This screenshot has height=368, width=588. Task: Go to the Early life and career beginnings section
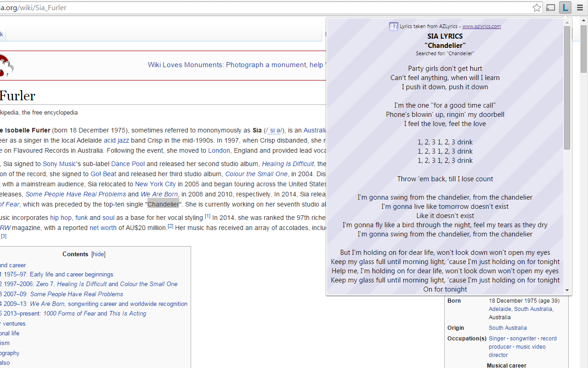point(71,274)
